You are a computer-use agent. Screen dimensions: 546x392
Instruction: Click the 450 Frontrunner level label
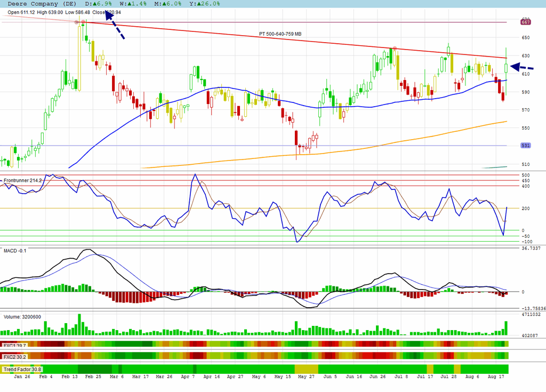(525, 180)
